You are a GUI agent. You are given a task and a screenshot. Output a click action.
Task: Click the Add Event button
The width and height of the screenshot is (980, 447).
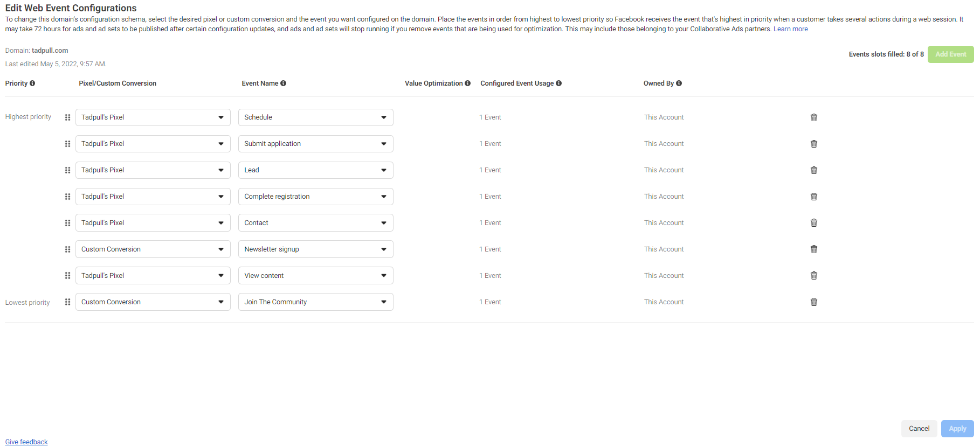(950, 54)
